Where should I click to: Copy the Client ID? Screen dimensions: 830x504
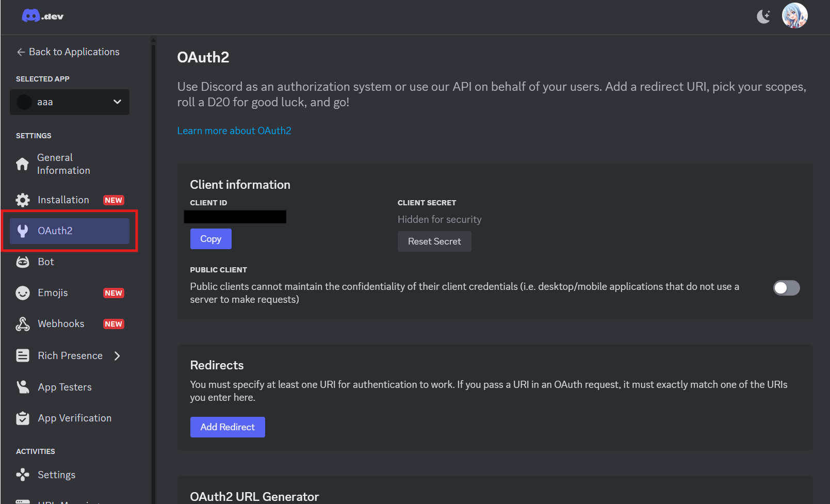pyautogui.click(x=210, y=239)
